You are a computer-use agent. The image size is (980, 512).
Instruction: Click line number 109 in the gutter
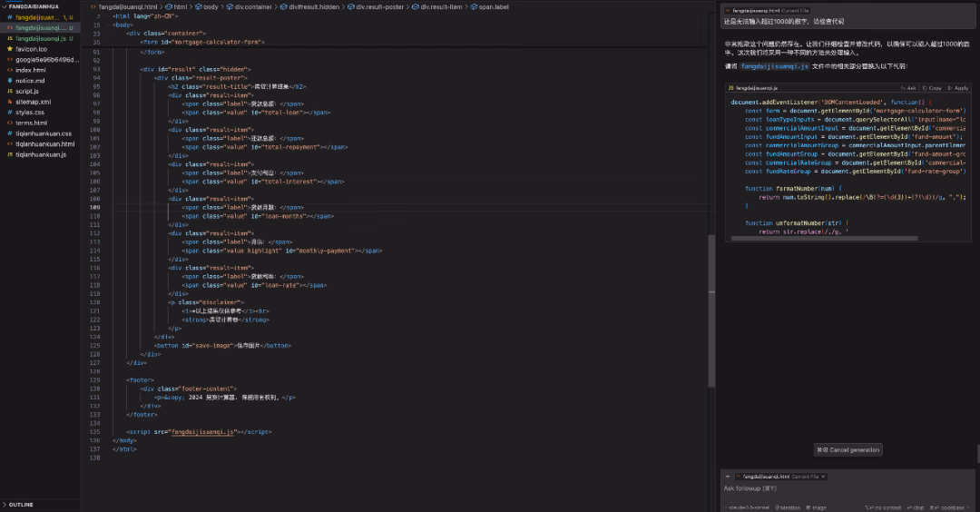click(x=95, y=208)
